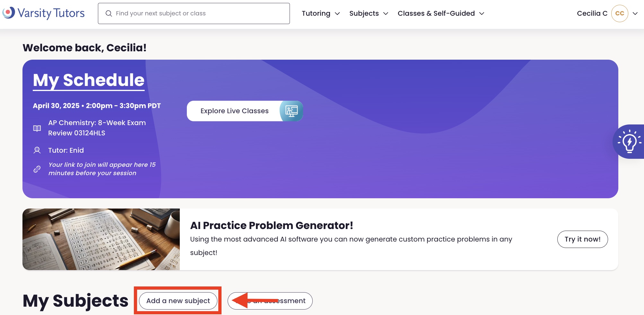Click the presentation board icon
This screenshot has width=644, height=315.
[292, 111]
